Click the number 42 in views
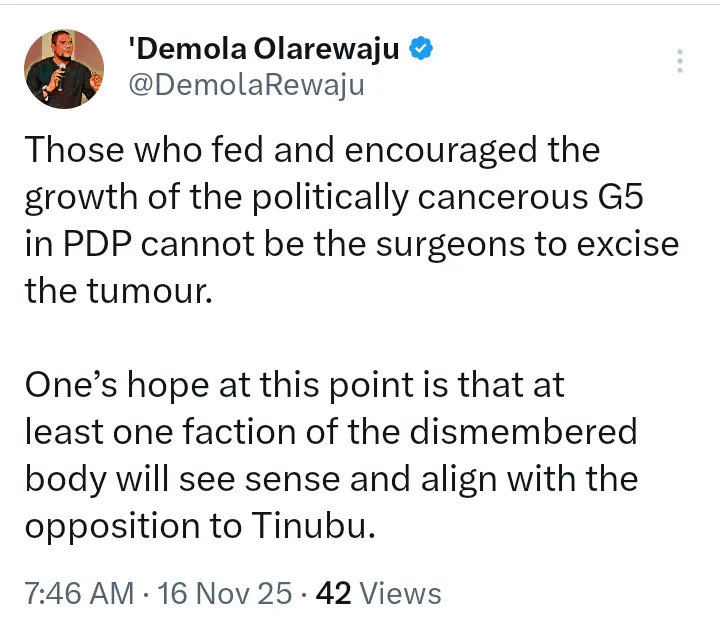The height and width of the screenshot is (633, 720). tap(332, 593)
